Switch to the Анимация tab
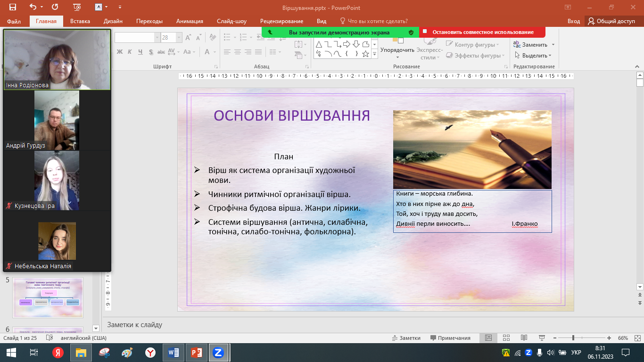Viewport: 644px width, 362px height. pyautogui.click(x=190, y=21)
